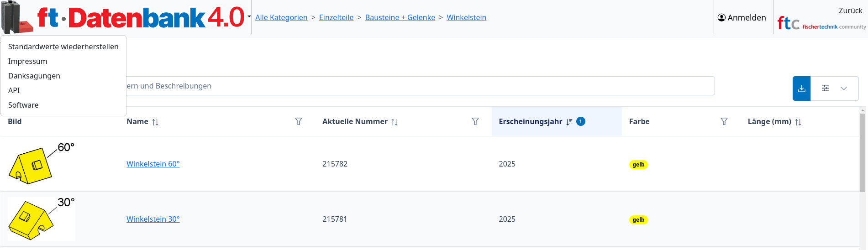Expand the chevron dropdown next to settings

(x=844, y=89)
